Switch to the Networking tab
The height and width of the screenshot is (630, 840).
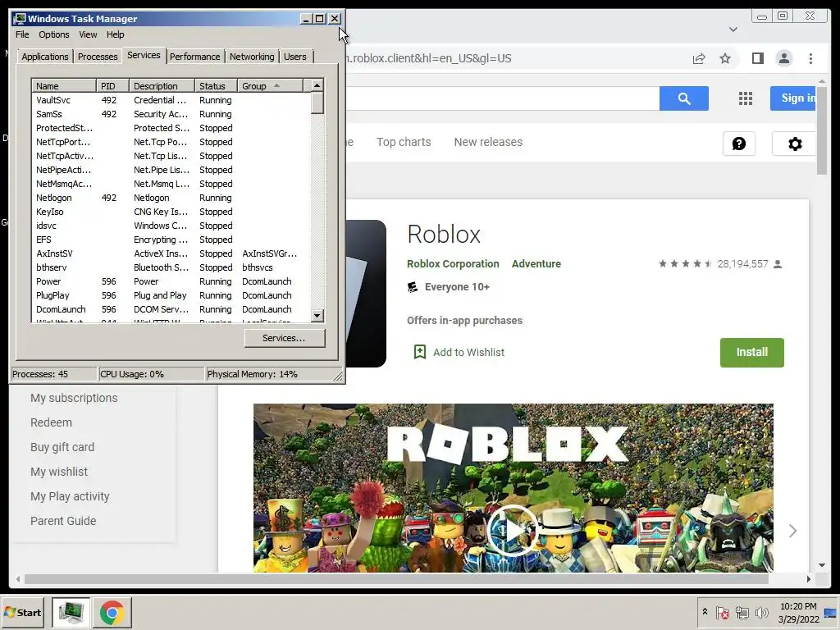252,57
